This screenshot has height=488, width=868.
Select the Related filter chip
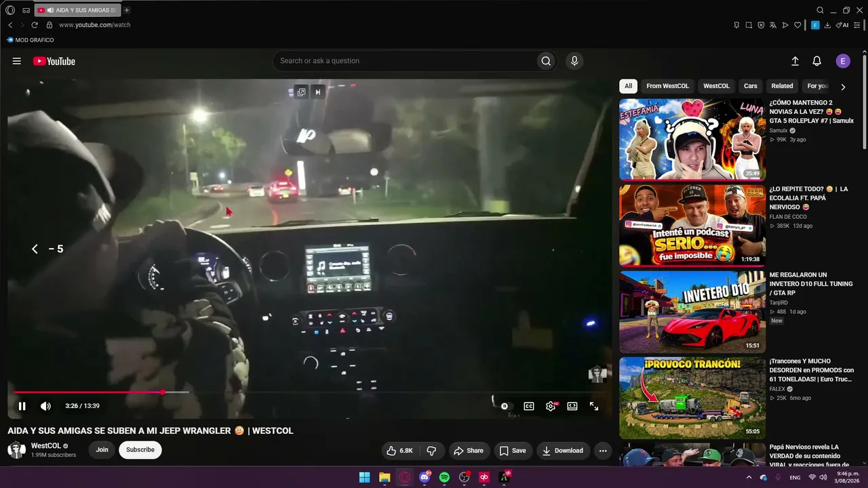(x=782, y=86)
